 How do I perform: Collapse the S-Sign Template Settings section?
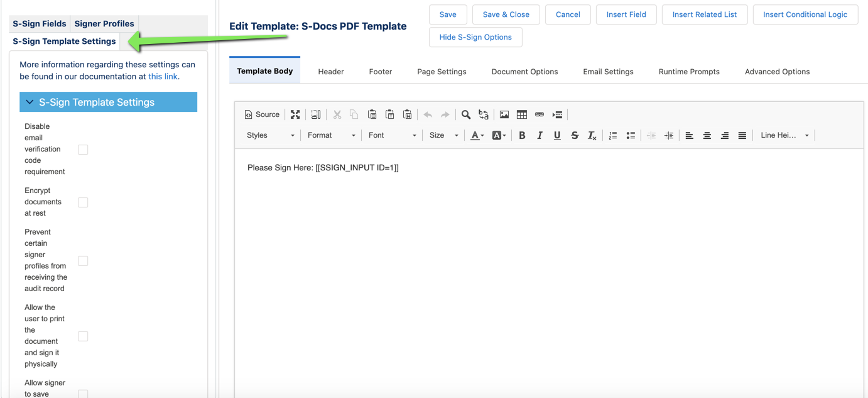[108, 102]
